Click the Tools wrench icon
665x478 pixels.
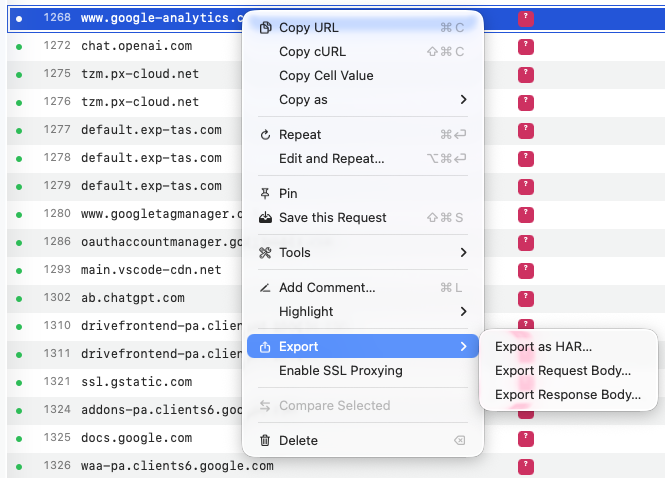265,253
